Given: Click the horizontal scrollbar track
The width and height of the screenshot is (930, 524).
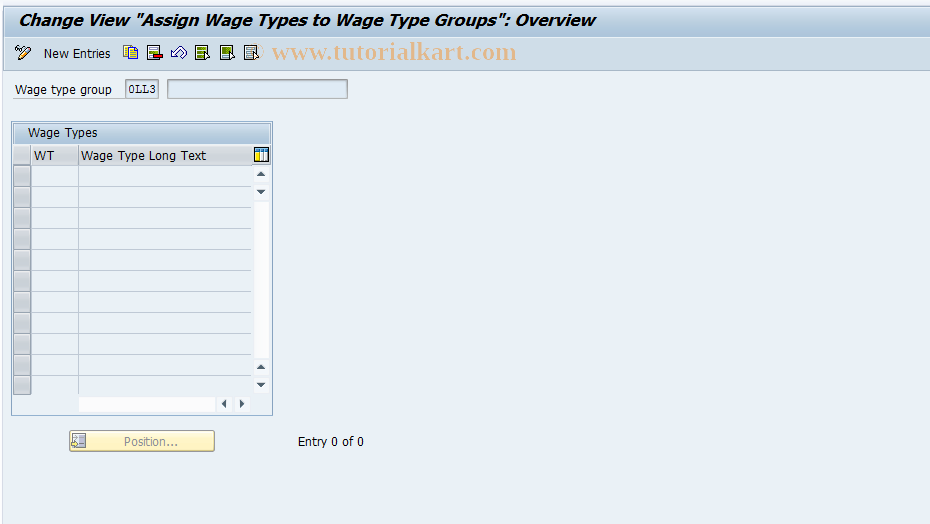Looking at the screenshot, I should click(x=147, y=404).
